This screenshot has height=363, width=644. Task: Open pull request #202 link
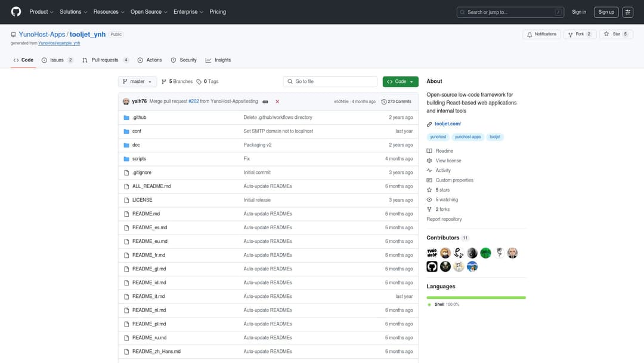[x=193, y=101]
